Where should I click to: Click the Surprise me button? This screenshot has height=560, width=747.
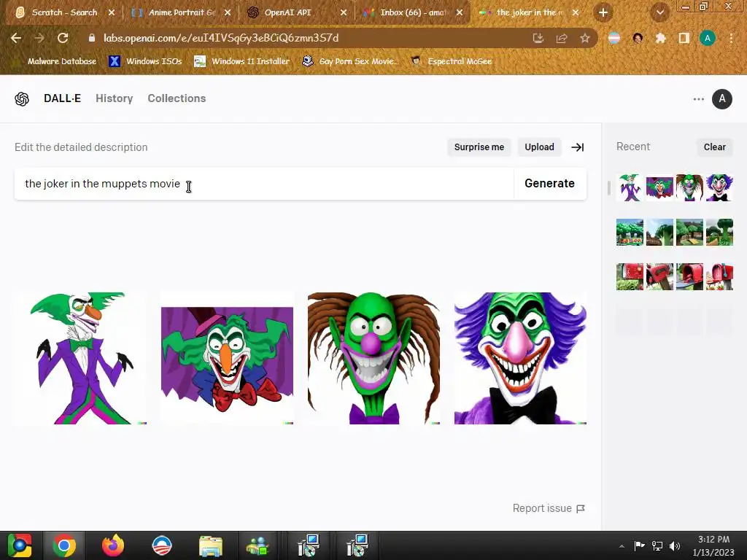(x=479, y=147)
